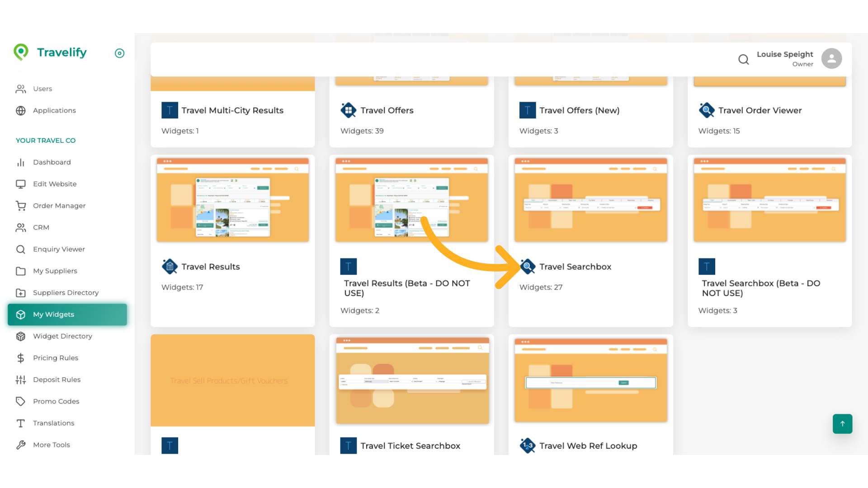
Task: Click the Louise Speight account avatar
Action: (831, 58)
